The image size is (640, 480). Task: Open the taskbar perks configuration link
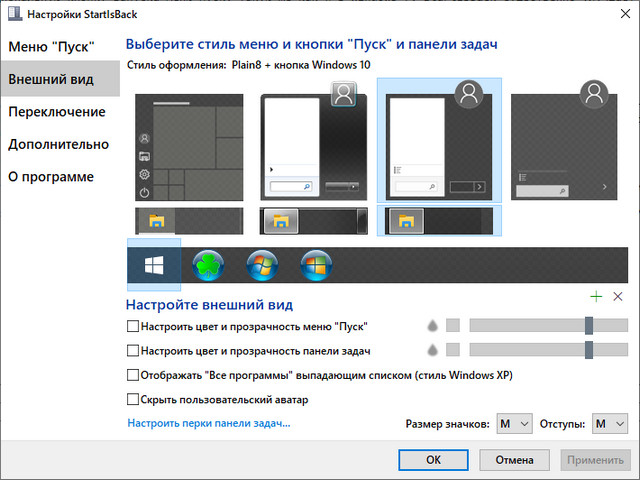point(209,424)
